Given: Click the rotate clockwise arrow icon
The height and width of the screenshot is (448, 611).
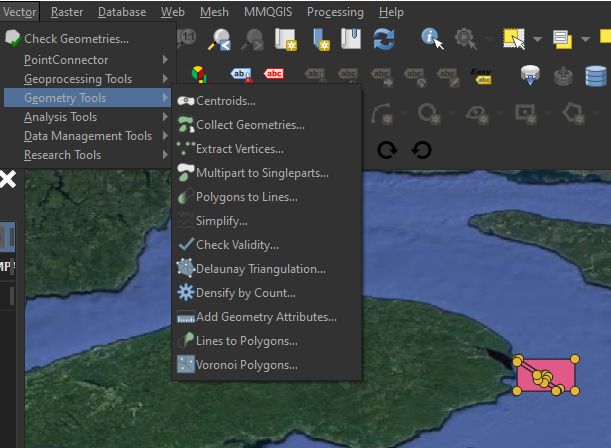Looking at the screenshot, I should 387,150.
